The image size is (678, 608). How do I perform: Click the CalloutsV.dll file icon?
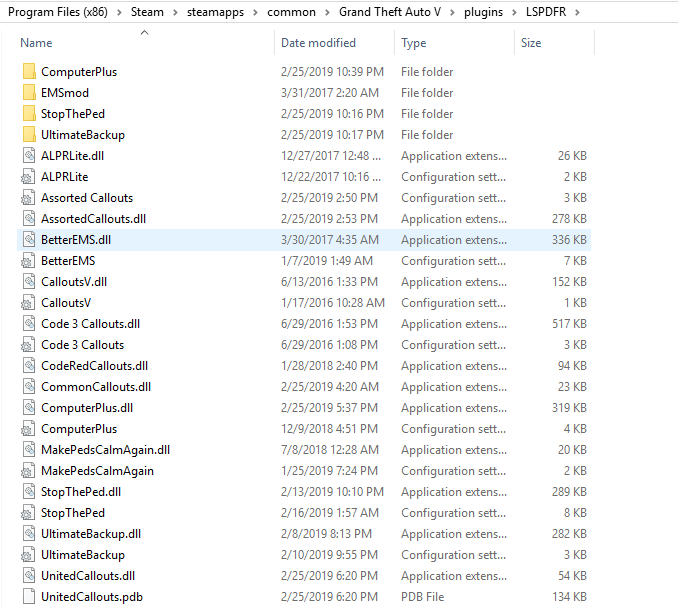(x=29, y=282)
